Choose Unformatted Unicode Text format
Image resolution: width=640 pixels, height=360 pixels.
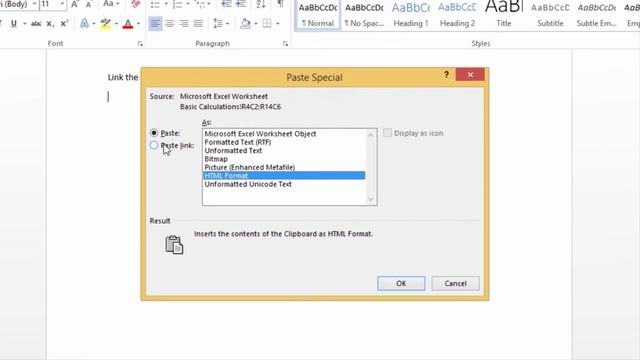click(x=248, y=184)
